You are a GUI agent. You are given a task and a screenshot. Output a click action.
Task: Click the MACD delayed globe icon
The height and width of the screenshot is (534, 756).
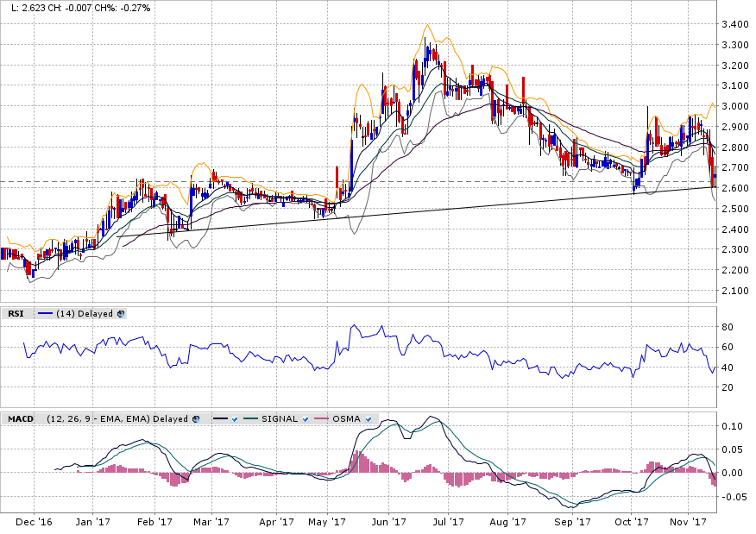coord(196,418)
